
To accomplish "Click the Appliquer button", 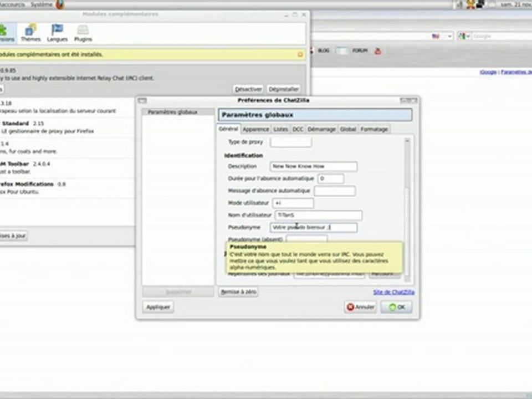I will click(x=158, y=307).
